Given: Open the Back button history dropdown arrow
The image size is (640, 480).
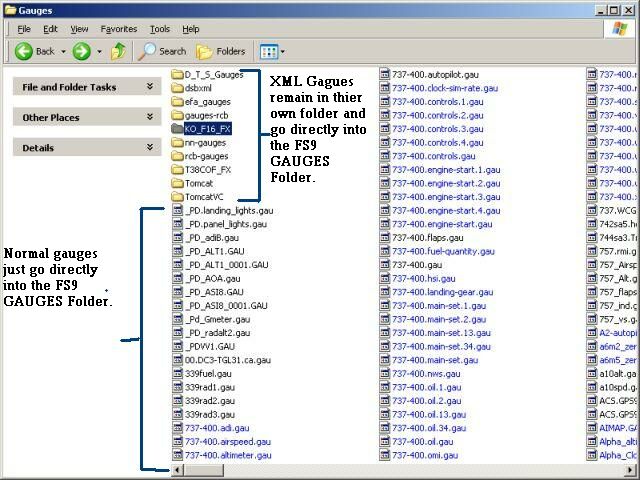Looking at the screenshot, I should pos(63,51).
